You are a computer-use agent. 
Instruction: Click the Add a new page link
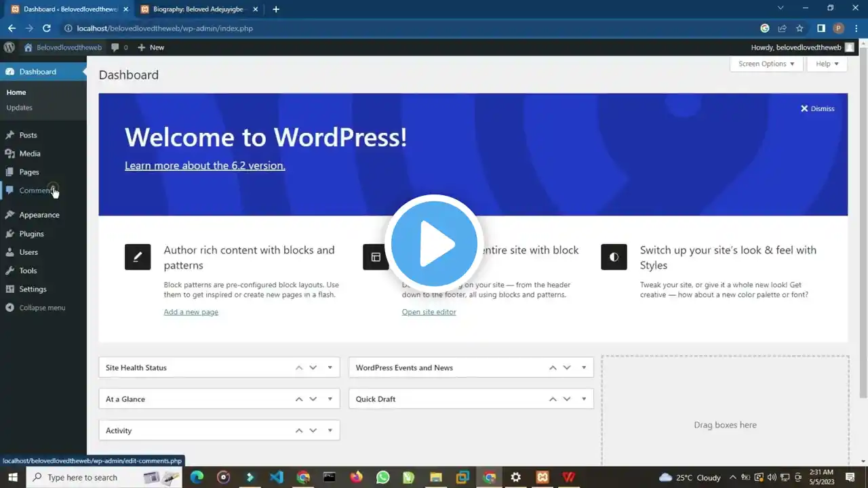click(x=191, y=312)
